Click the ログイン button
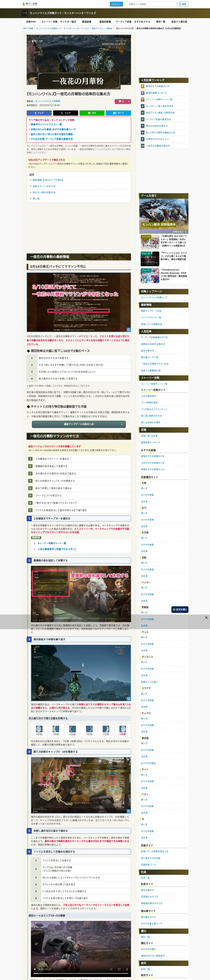 tap(116, 4)
